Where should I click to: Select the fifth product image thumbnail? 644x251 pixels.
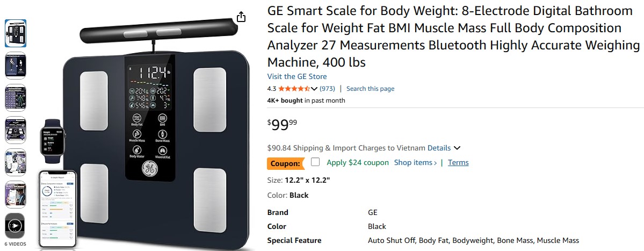15,162
